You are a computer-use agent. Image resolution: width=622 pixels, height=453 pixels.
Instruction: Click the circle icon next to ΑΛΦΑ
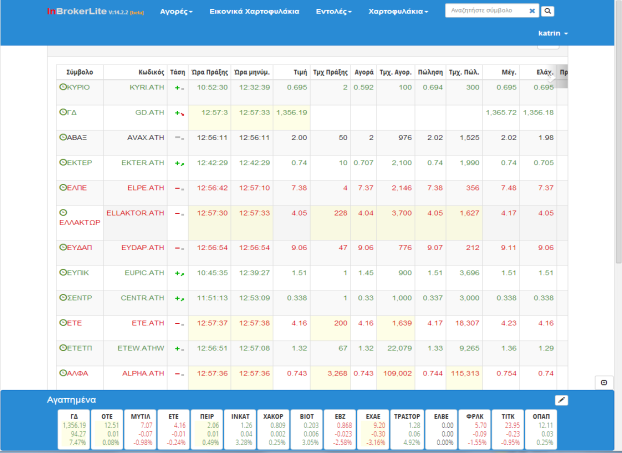tap(62, 374)
